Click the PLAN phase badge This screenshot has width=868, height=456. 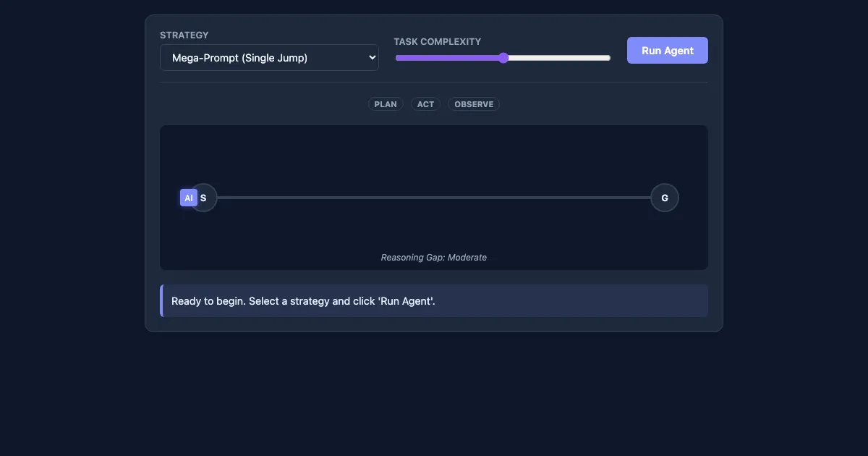coord(386,104)
